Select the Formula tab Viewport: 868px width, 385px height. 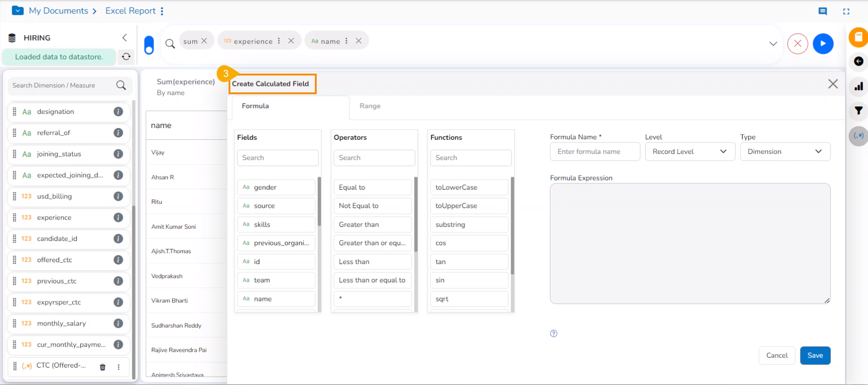click(x=255, y=106)
